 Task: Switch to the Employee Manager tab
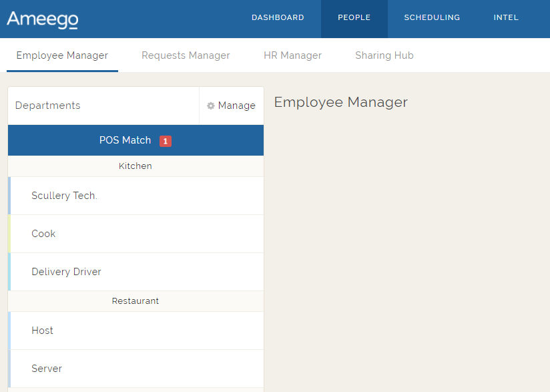coord(62,55)
